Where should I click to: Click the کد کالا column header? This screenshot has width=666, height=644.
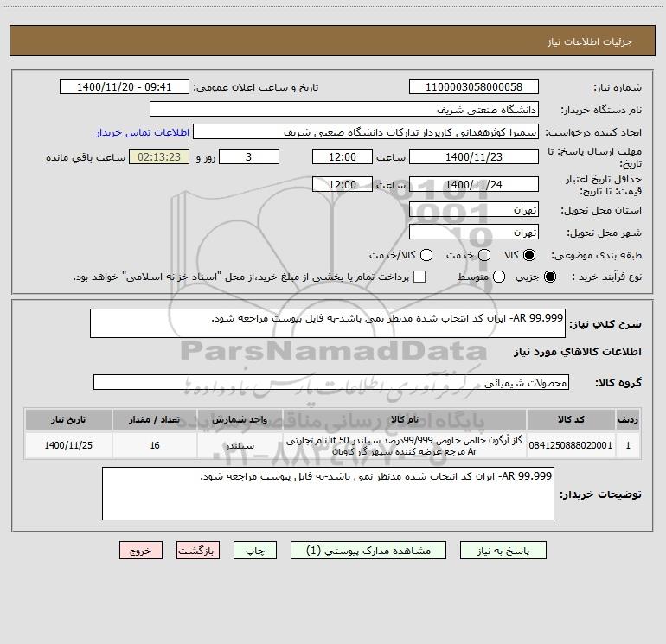(x=571, y=419)
